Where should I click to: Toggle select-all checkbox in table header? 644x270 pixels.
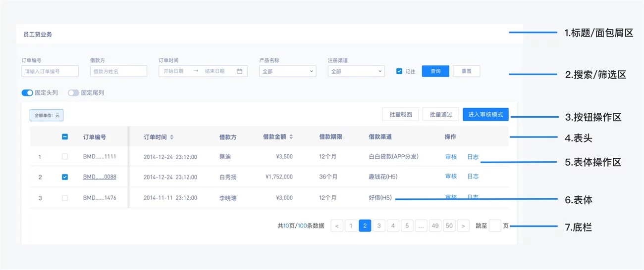[65, 137]
